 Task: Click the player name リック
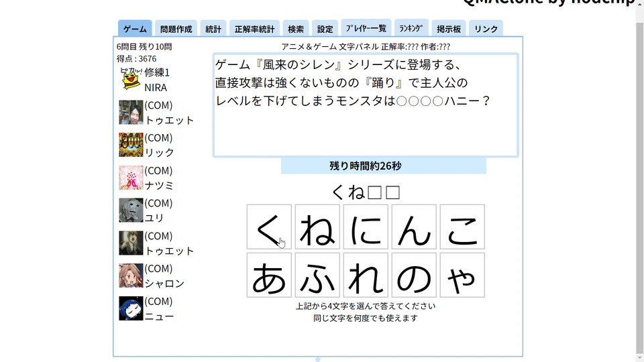(160, 153)
